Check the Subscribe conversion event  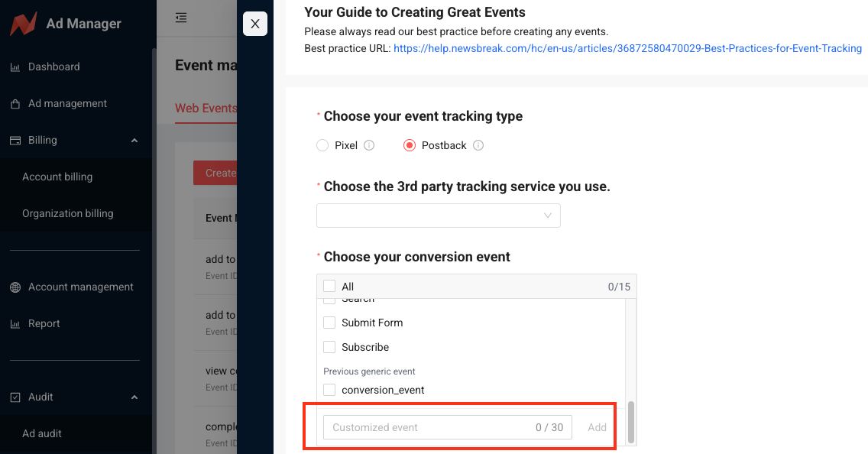[x=329, y=347]
